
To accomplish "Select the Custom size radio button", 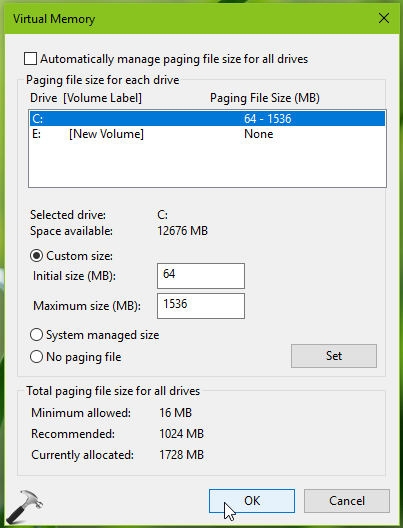I will coord(36,256).
